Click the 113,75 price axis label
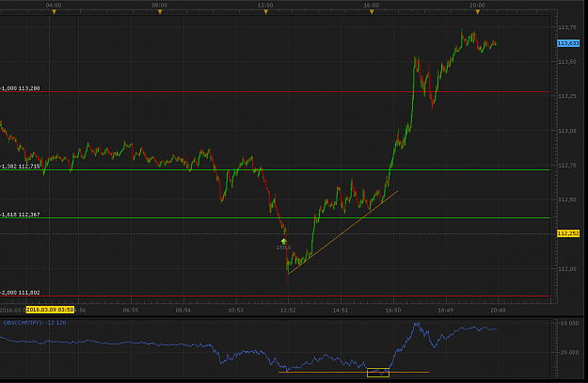The height and width of the screenshot is (383, 588). pos(567,27)
